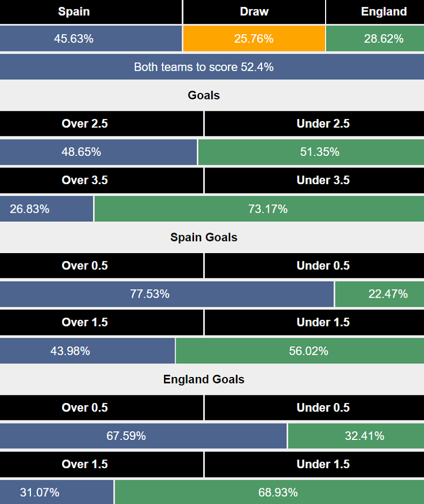Click the Draw header cell
Viewport: 424px width, 504px height.
(x=254, y=12)
